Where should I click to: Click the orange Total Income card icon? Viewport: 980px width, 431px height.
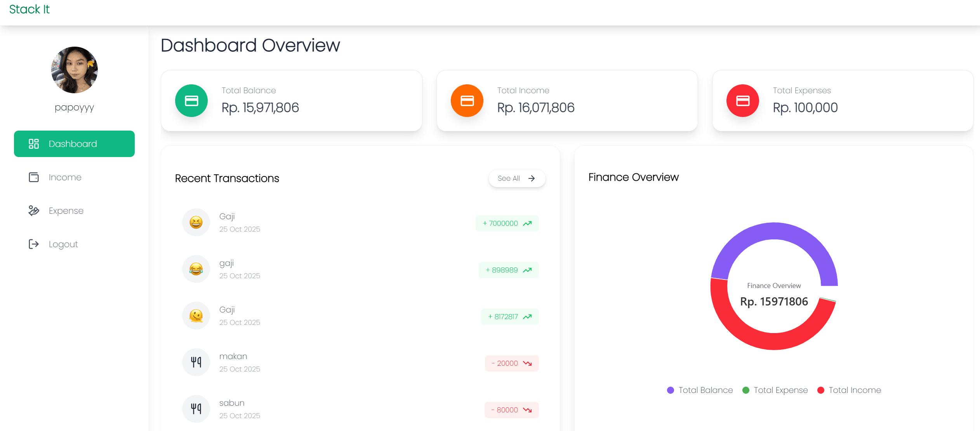click(x=467, y=100)
